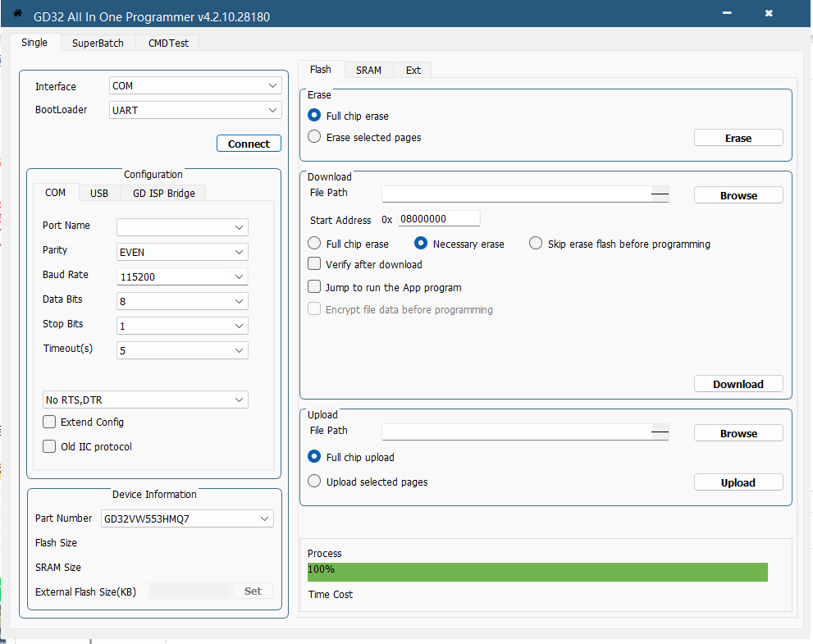Click the Start Address input field
This screenshot has height=644, width=813.
point(439,218)
